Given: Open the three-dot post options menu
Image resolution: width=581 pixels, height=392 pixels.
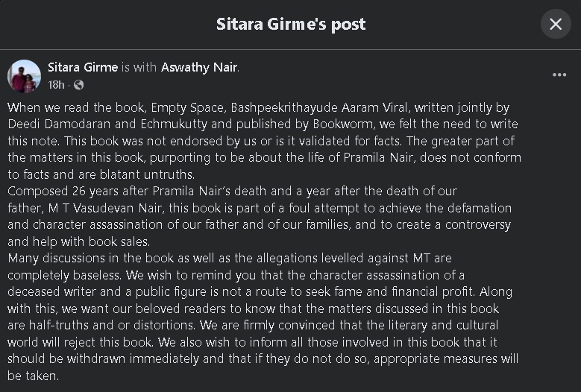Looking at the screenshot, I should pyautogui.click(x=559, y=75).
